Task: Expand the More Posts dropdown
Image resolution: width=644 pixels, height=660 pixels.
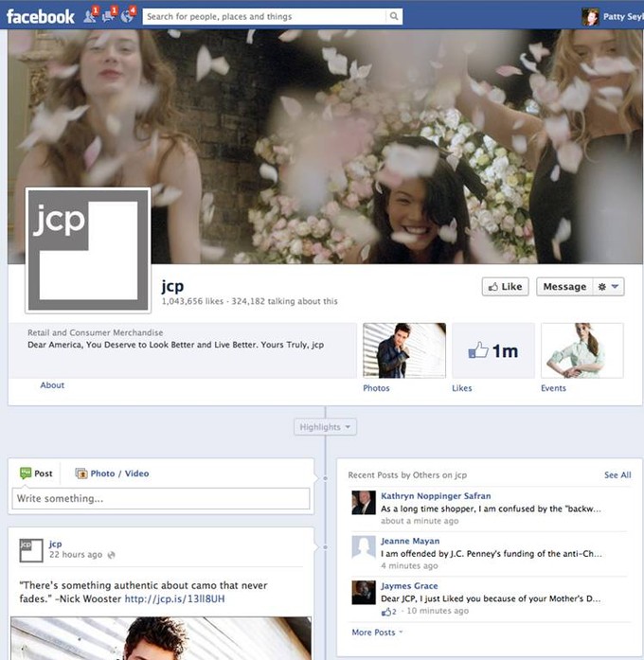Action: click(377, 633)
